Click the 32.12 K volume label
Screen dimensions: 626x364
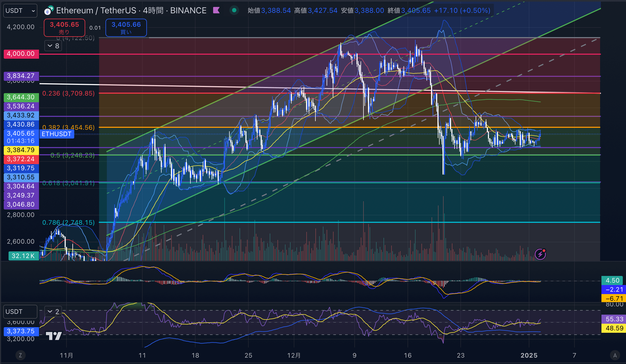[24, 256]
